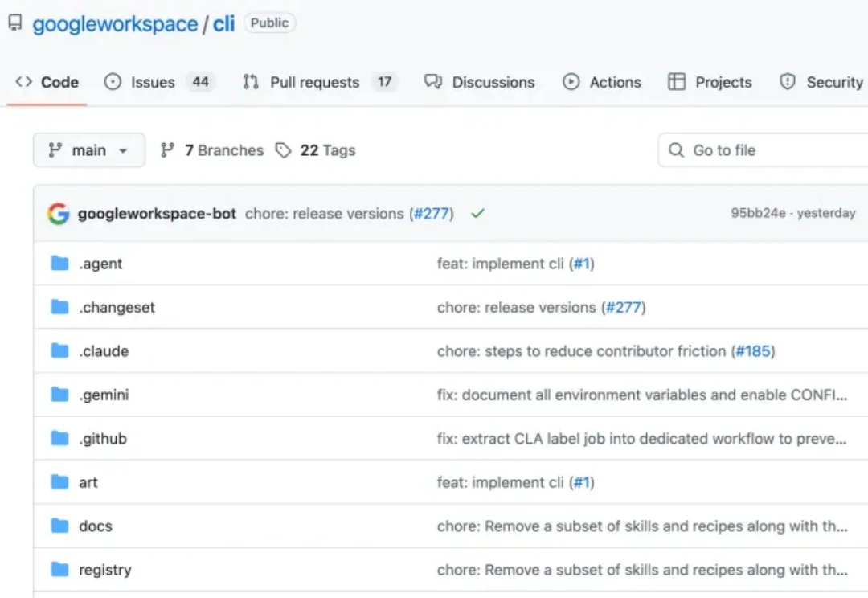Open the .github folder
The height and width of the screenshot is (598, 868).
click(103, 439)
